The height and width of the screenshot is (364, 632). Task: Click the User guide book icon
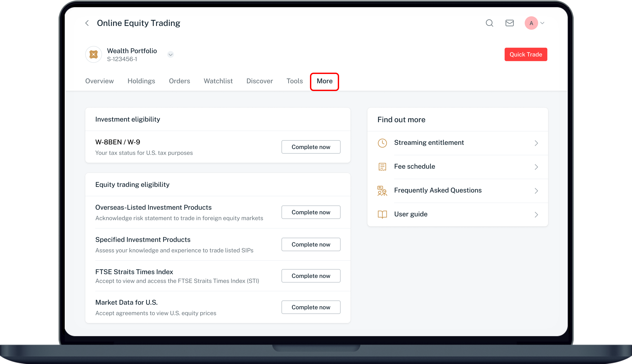pos(382,214)
